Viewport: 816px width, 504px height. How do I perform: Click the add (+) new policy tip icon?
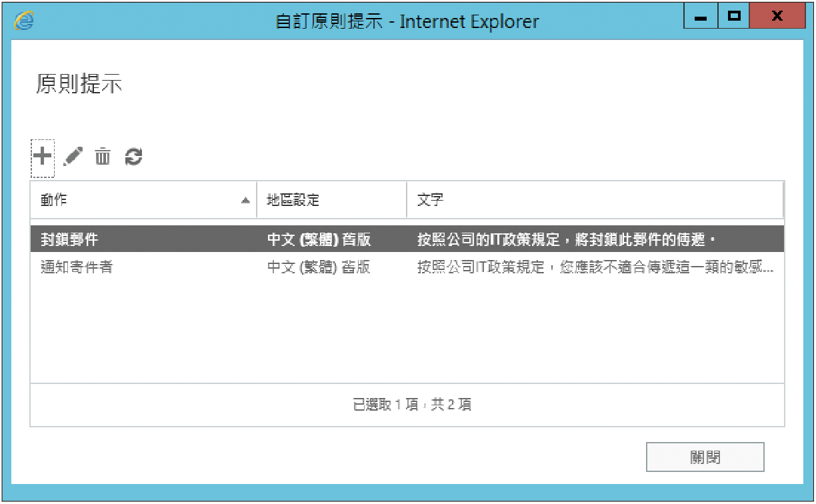(42, 157)
